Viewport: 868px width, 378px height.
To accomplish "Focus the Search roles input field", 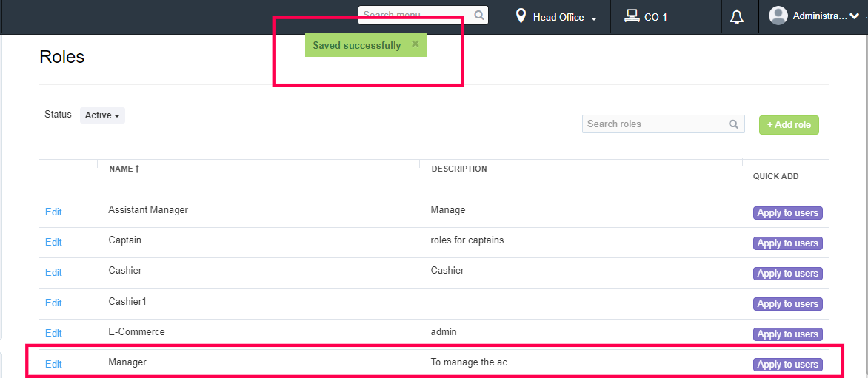I will click(653, 124).
